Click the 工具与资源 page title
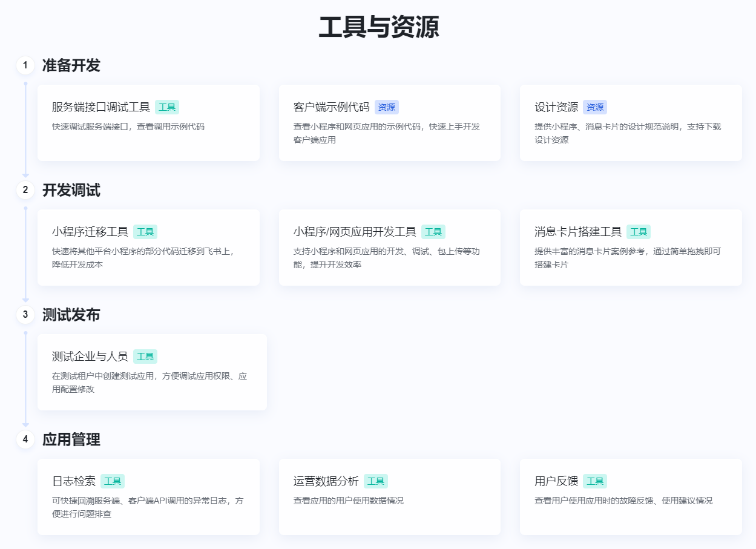Screen dimensions: 756x549 click(378, 27)
